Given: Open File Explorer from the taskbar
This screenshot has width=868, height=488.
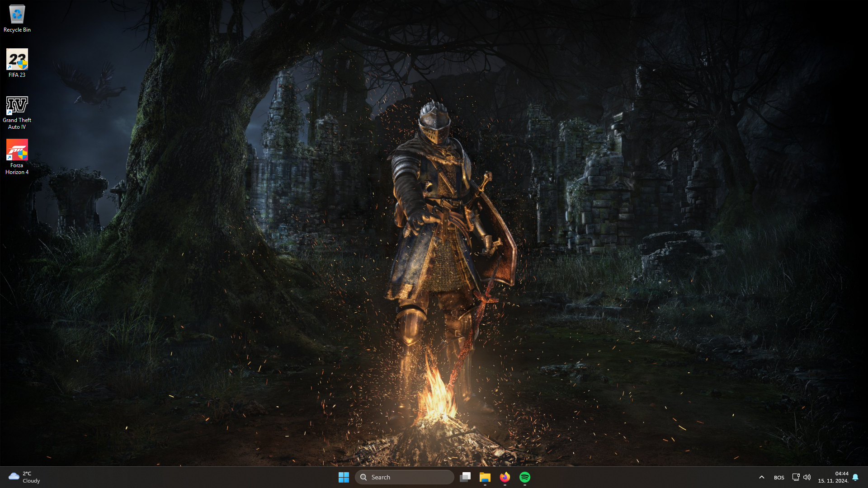Looking at the screenshot, I should coord(485,477).
